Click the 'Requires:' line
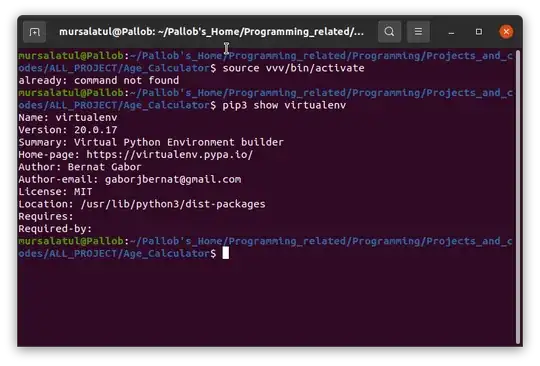The width and height of the screenshot is (540, 366). pos(46,217)
